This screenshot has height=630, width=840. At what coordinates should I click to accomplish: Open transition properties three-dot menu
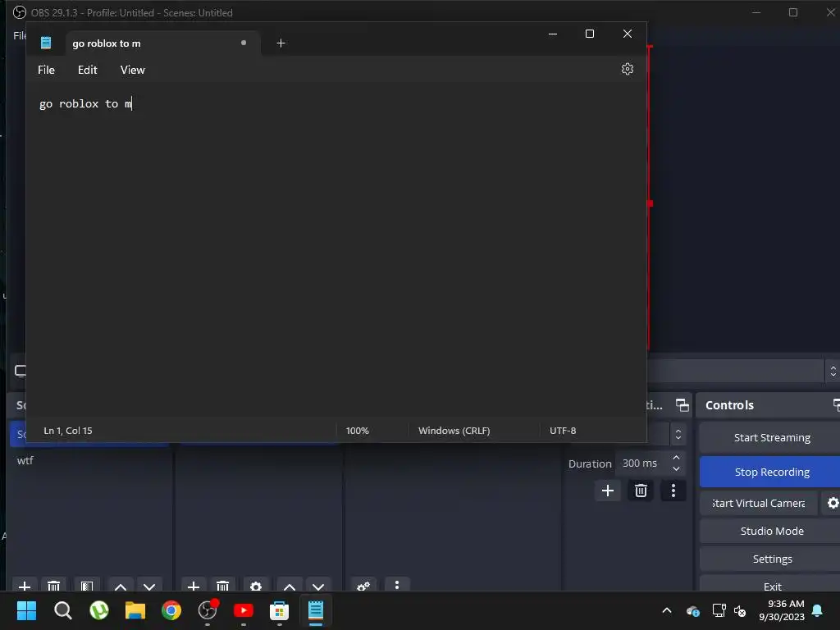click(x=673, y=491)
